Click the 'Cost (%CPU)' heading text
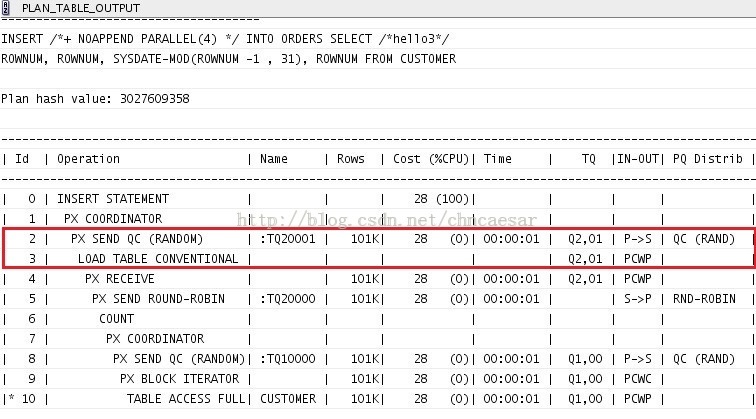The width and height of the screenshot is (756, 419). (x=431, y=159)
